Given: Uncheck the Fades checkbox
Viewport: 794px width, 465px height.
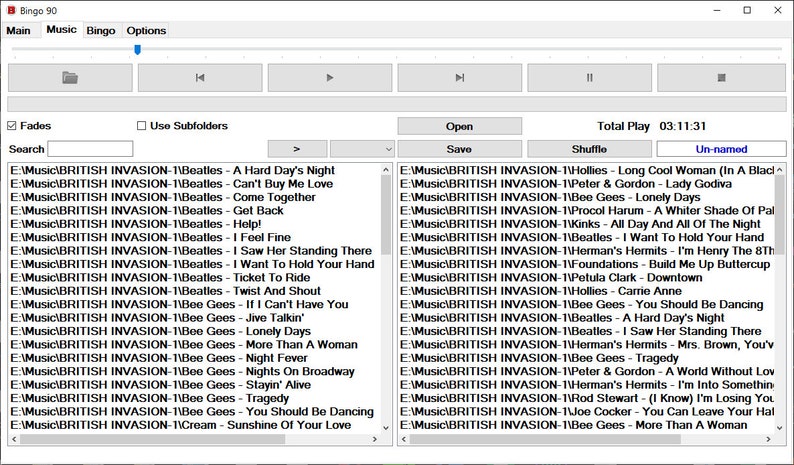Looking at the screenshot, I should tap(12, 126).
